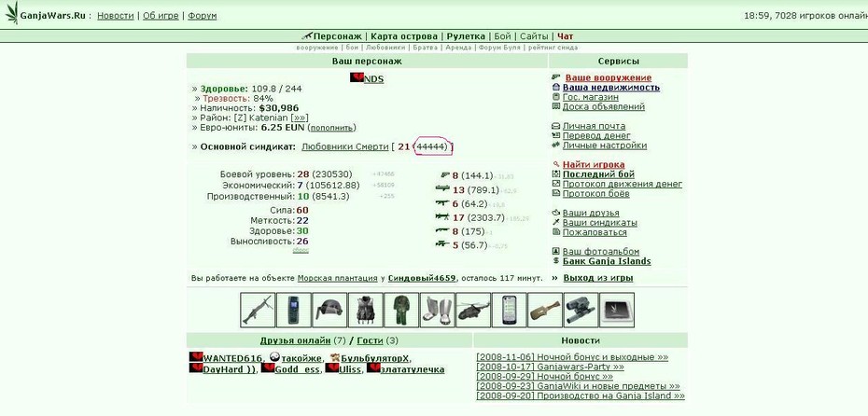Click the weapon skill icon beside 17 (2303.7)

pos(442,216)
